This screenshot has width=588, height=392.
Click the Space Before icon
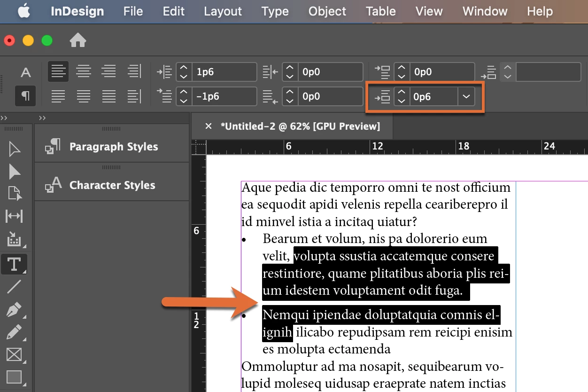tap(382, 71)
